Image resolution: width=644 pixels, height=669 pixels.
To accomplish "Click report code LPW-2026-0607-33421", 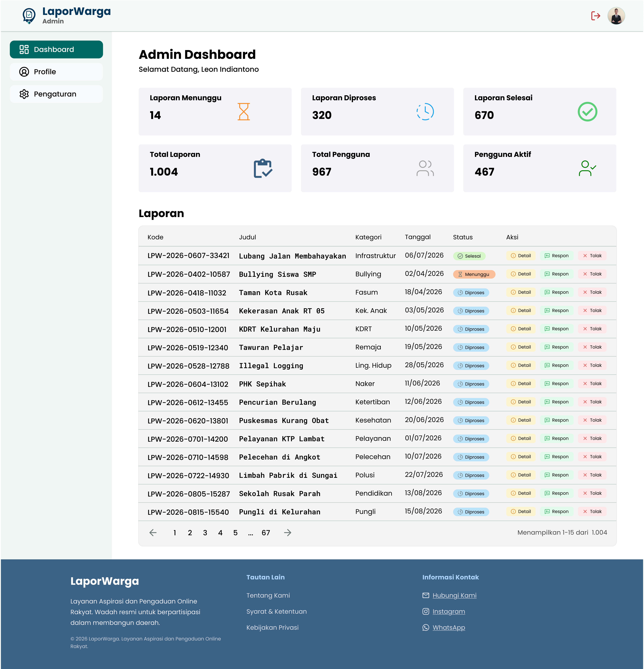I will point(189,256).
